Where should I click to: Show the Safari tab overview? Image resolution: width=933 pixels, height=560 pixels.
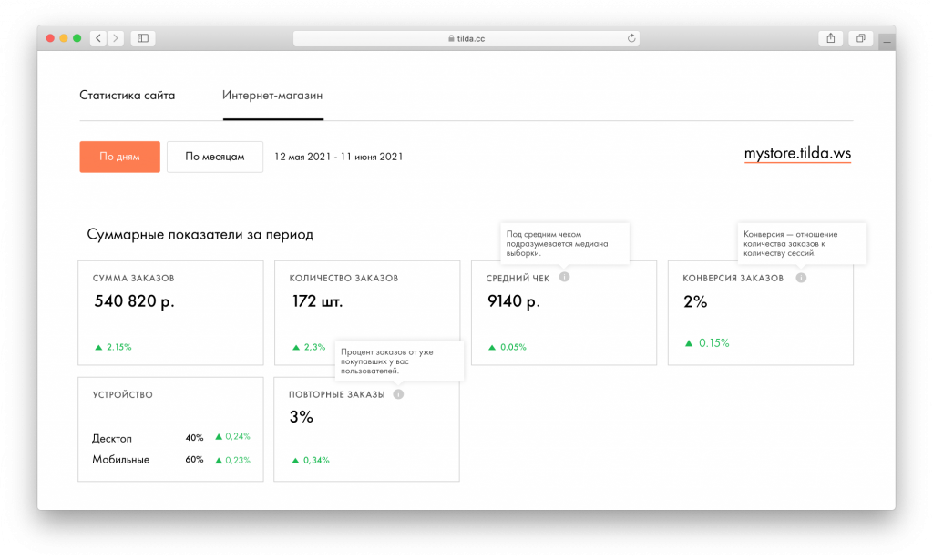(859, 38)
